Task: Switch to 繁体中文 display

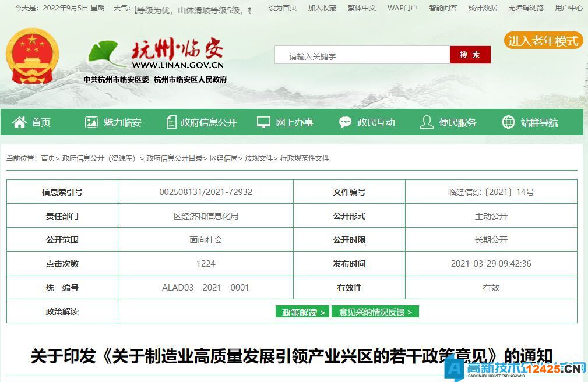Action: coord(362,8)
